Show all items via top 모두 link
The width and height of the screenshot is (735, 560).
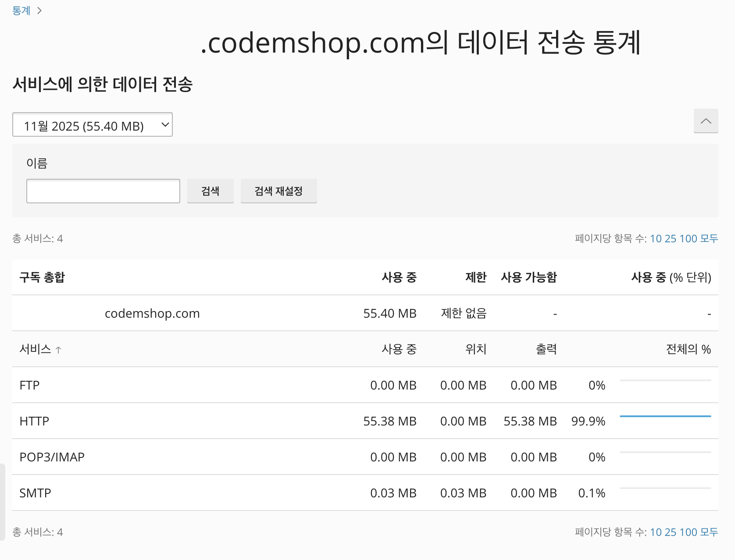pyautogui.click(x=709, y=238)
